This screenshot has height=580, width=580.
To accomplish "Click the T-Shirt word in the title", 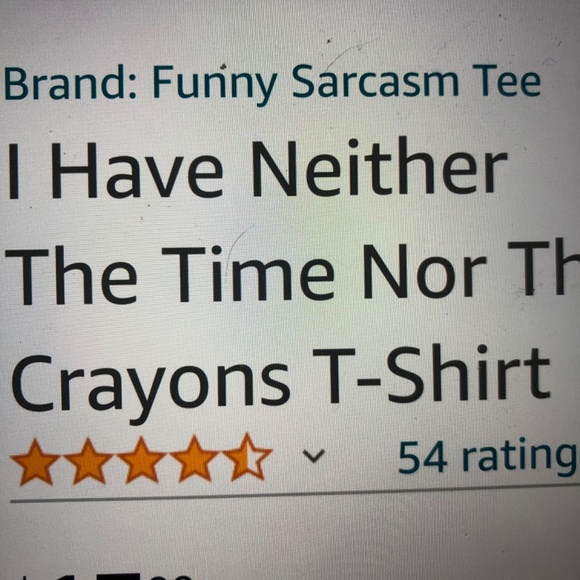I will click(x=431, y=375).
